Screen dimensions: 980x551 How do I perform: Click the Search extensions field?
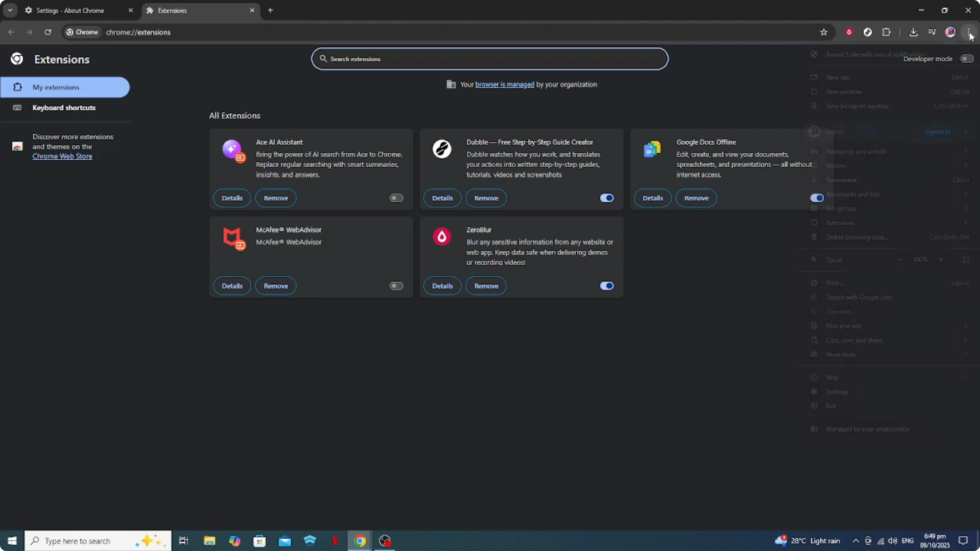(490, 59)
